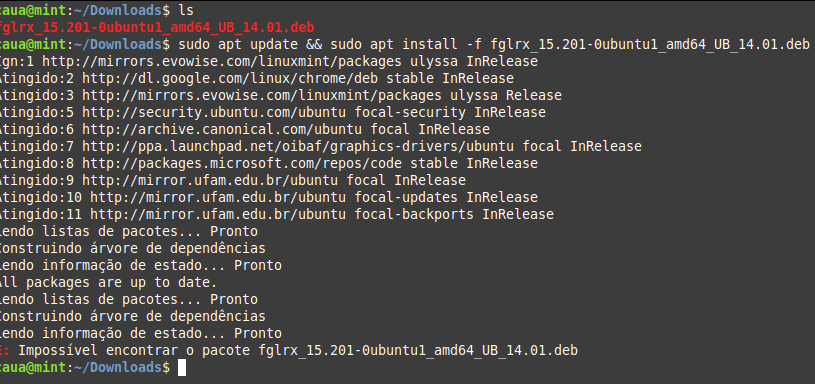Click the red fglrx .deb filename under ls
This screenshot has width=815, height=384.
[157, 27]
